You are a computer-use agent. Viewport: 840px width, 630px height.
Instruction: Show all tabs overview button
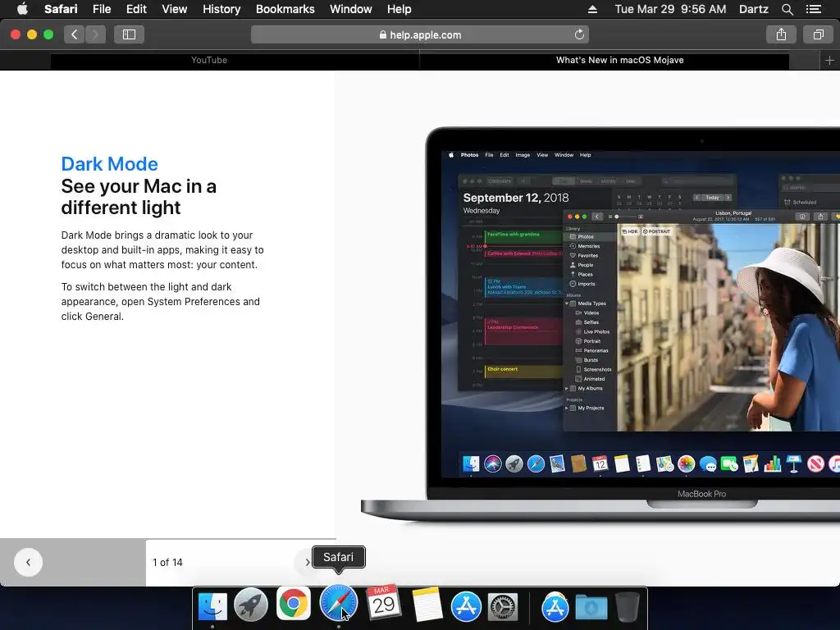(x=818, y=34)
